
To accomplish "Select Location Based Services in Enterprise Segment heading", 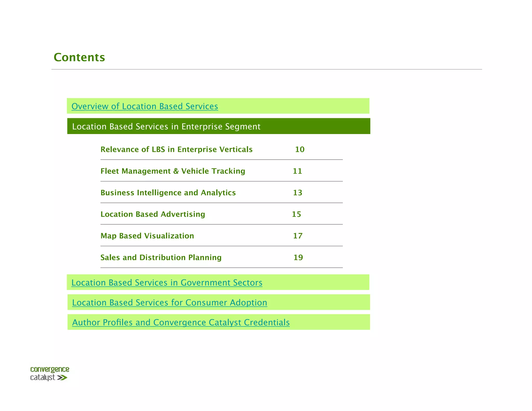I will point(166,127).
